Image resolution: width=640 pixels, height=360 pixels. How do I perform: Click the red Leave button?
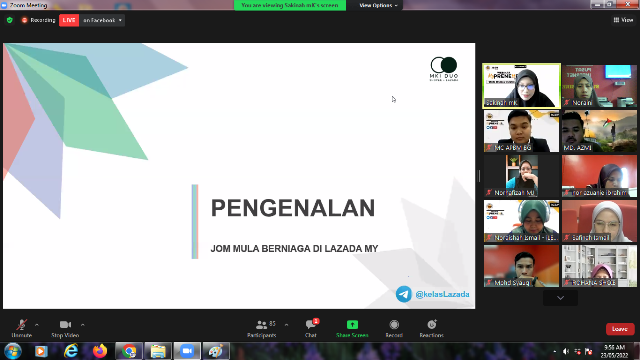(x=620, y=329)
